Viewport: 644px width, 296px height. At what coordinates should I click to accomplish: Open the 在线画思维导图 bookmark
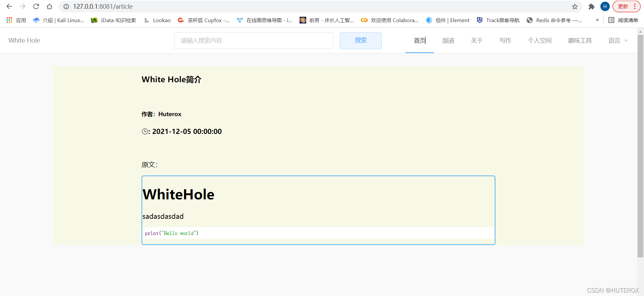[265, 20]
